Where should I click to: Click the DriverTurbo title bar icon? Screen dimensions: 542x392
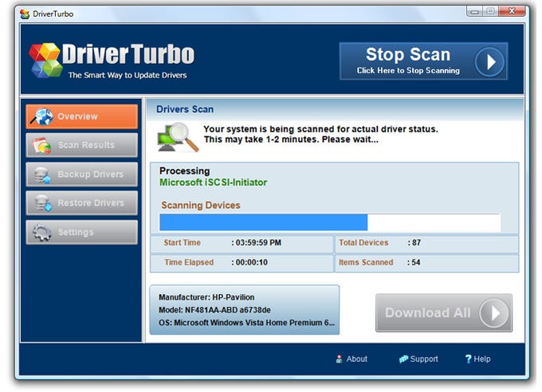(25, 14)
